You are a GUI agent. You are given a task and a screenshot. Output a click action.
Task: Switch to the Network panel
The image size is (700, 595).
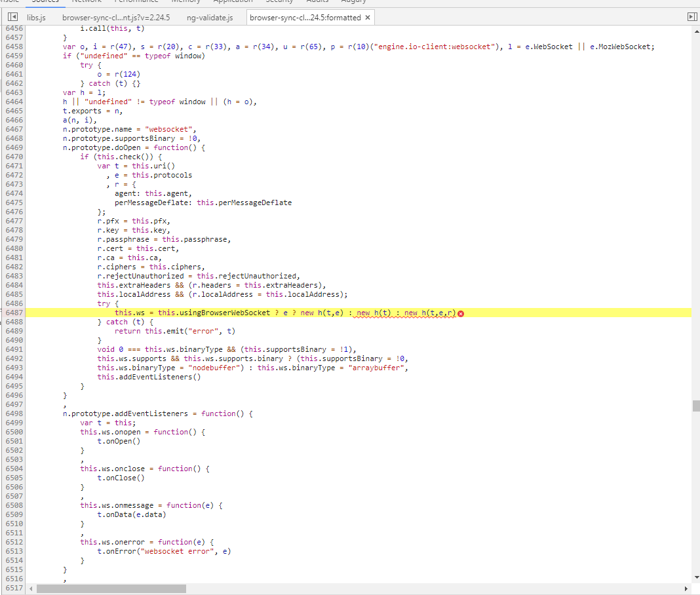(86, 1)
